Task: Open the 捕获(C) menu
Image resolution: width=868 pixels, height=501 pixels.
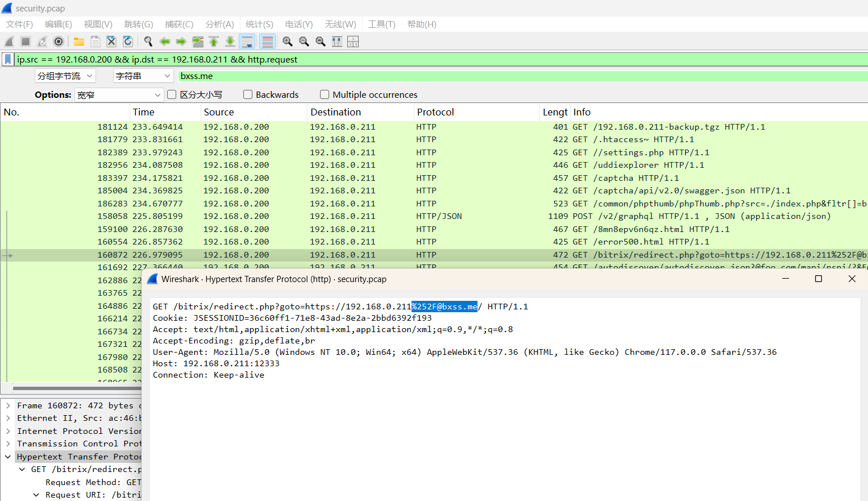Action: point(179,24)
